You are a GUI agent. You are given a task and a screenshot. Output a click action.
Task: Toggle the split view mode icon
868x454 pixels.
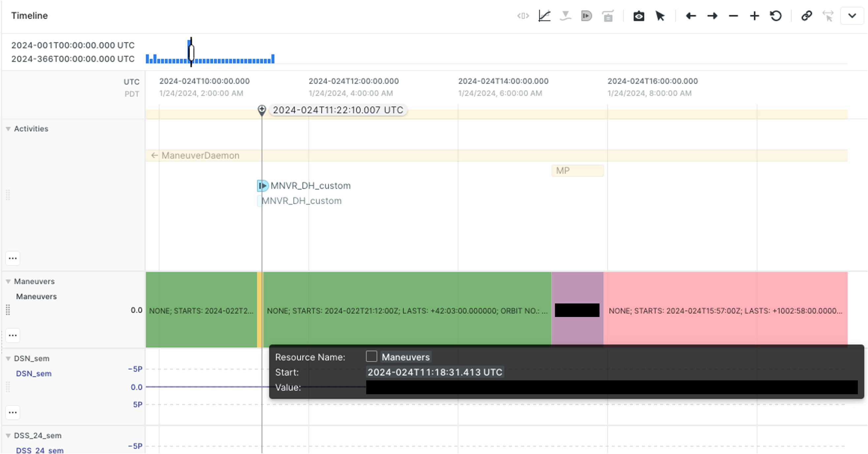(x=523, y=16)
